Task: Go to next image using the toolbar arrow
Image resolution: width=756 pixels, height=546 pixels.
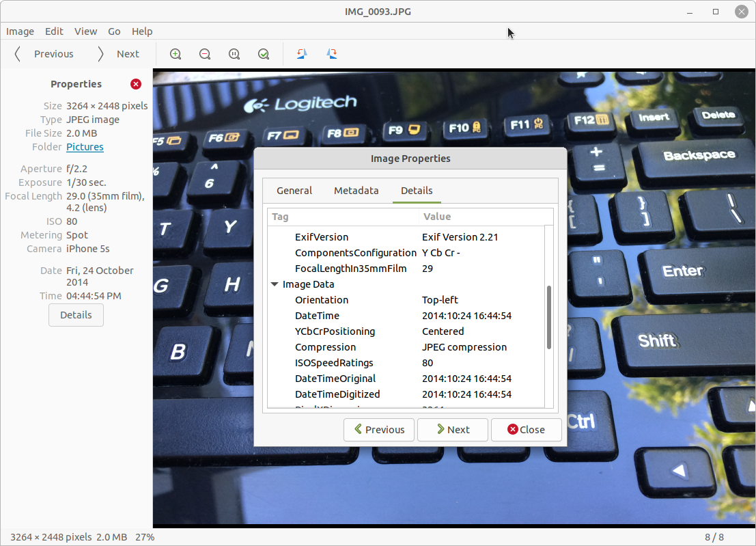Action: pos(120,53)
